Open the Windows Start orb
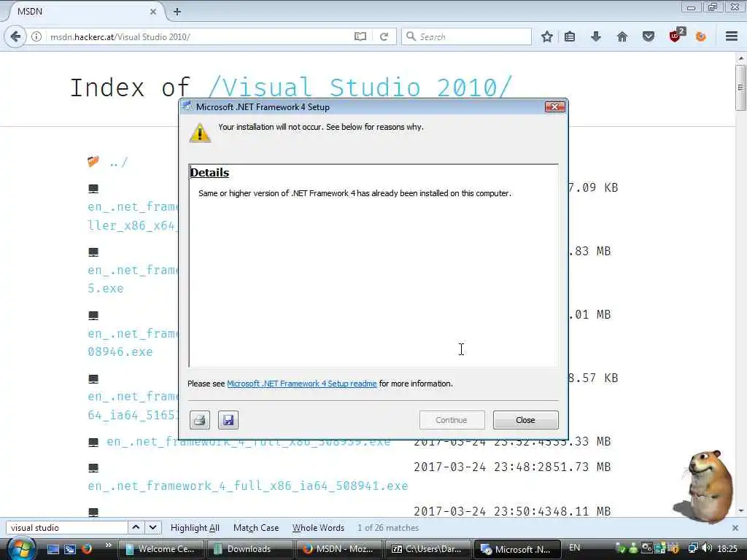747x560 pixels. 20,548
